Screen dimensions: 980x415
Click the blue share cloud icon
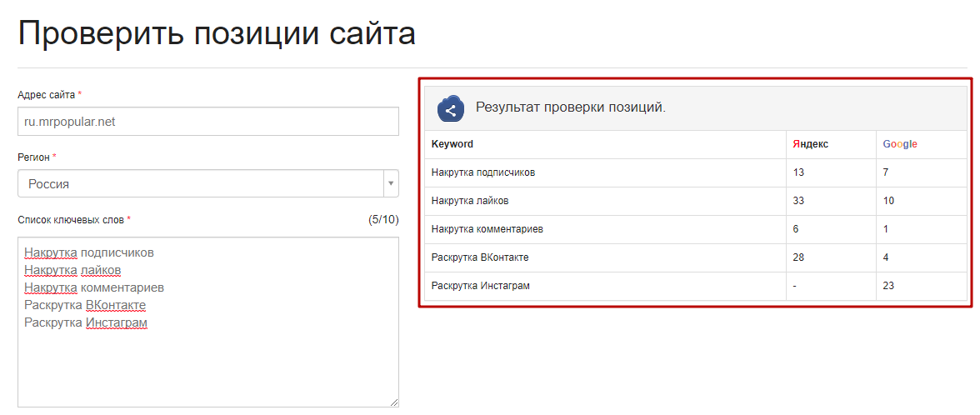pyautogui.click(x=451, y=108)
